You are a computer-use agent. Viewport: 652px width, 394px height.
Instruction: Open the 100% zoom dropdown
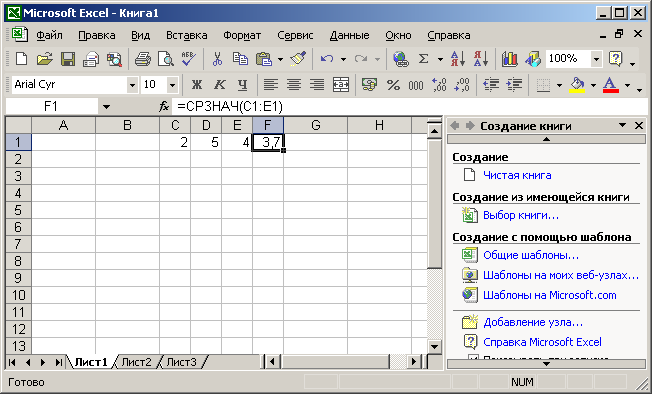coord(596,59)
